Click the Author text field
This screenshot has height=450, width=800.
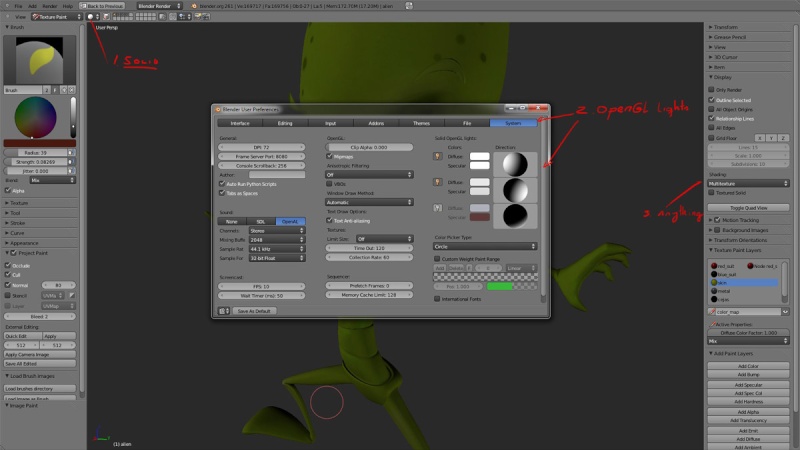[x=277, y=174]
